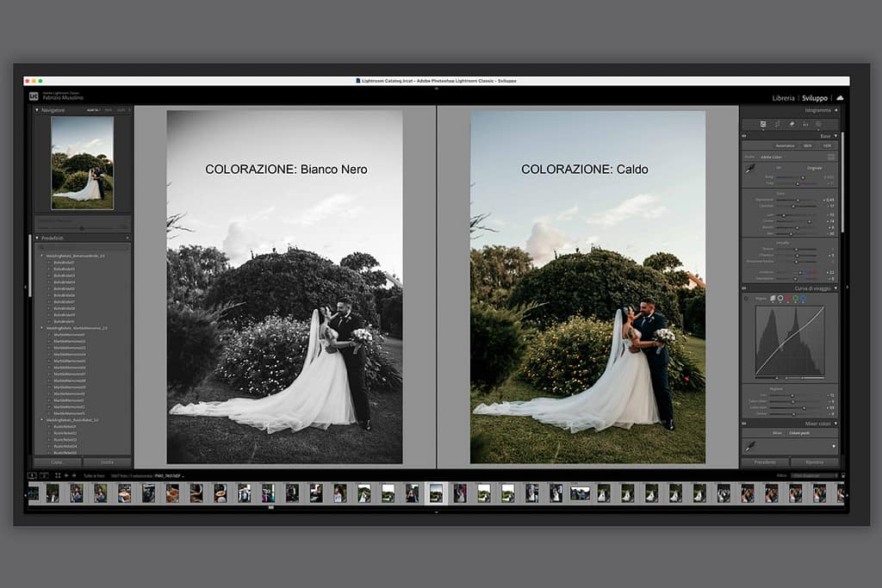The width and height of the screenshot is (882, 588).
Task: Click the Automatico button in the Base panel
Action: [x=784, y=145]
